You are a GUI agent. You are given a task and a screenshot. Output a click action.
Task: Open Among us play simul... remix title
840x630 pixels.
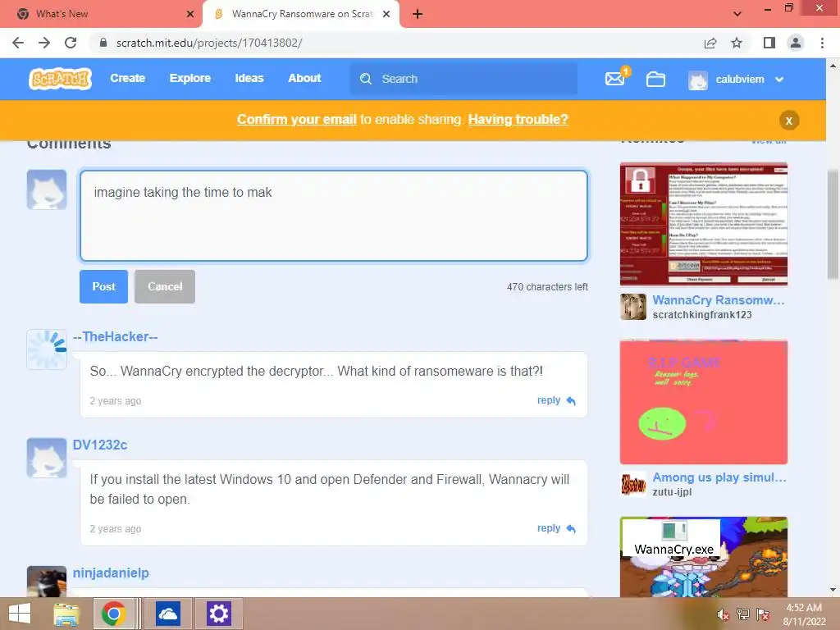tap(719, 477)
